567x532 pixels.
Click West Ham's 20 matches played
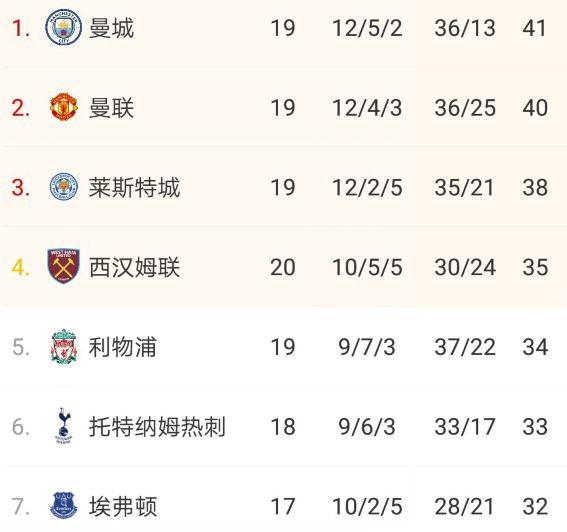(x=283, y=267)
